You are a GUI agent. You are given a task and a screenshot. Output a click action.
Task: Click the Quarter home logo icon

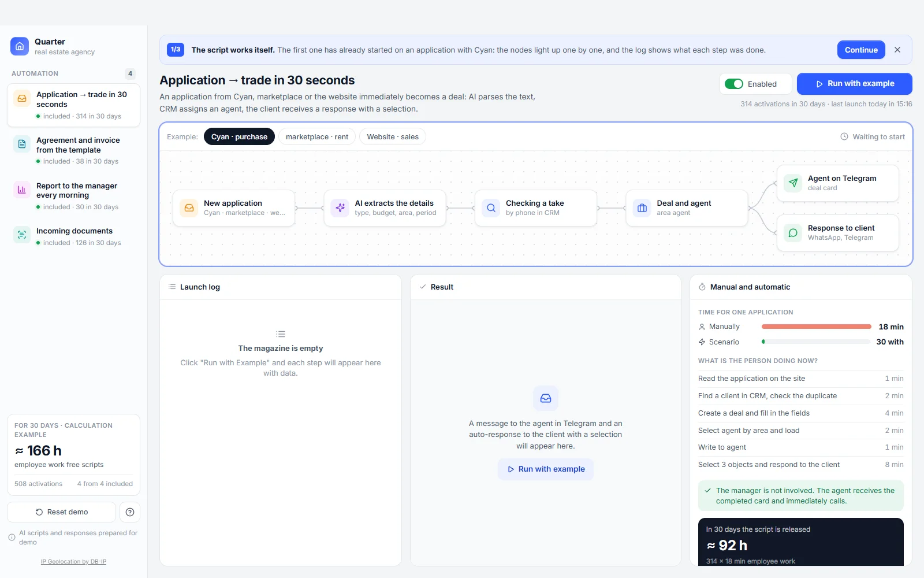tap(20, 46)
